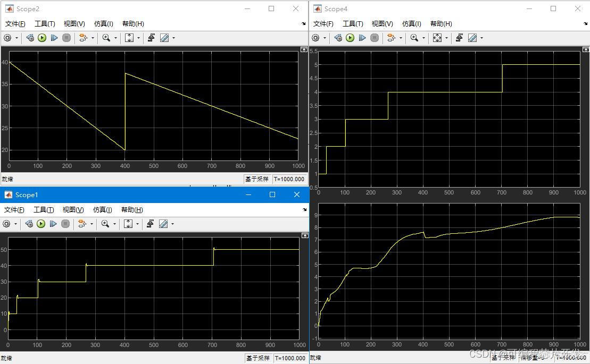Screen dimensions: 590x364
Task: Show hidden menu items arrow in Scope4
Action: click(586, 24)
